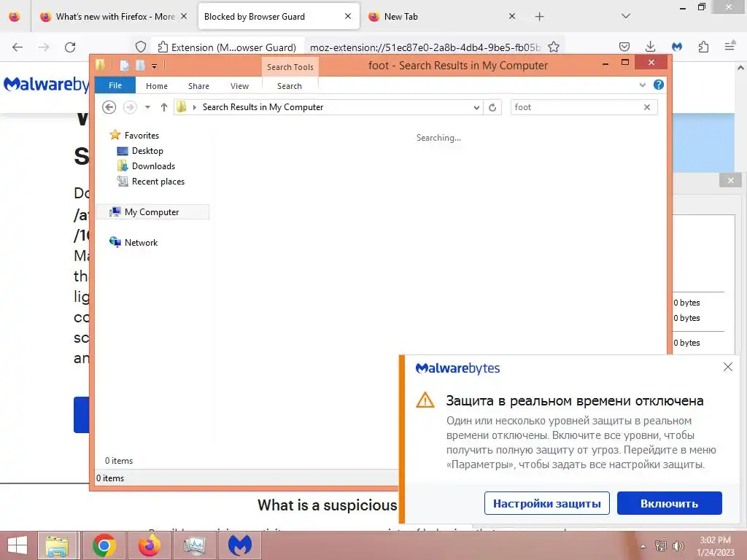
Task: Open the Firefox application menu
Action: click(729, 47)
